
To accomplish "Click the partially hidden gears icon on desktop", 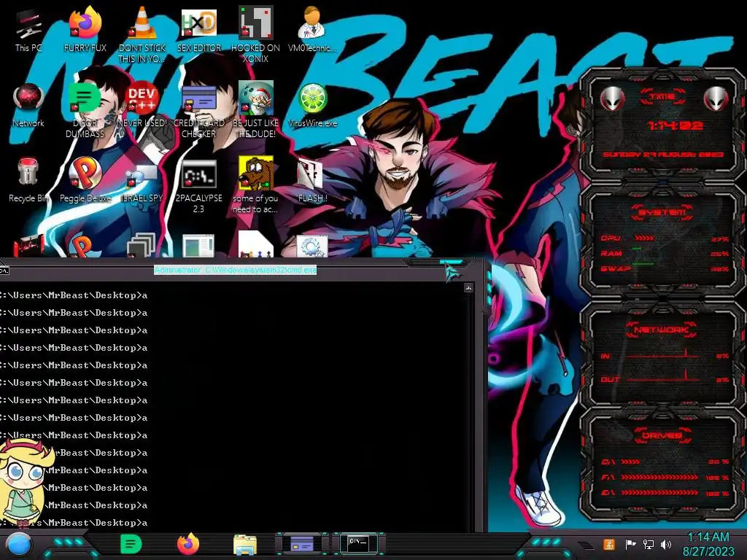I will [311, 246].
